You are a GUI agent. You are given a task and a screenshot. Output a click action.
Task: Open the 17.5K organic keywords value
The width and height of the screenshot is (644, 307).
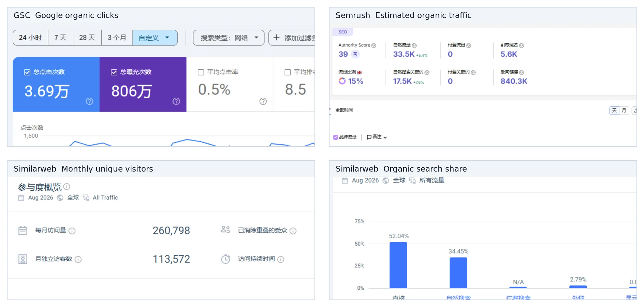[402, 81]
